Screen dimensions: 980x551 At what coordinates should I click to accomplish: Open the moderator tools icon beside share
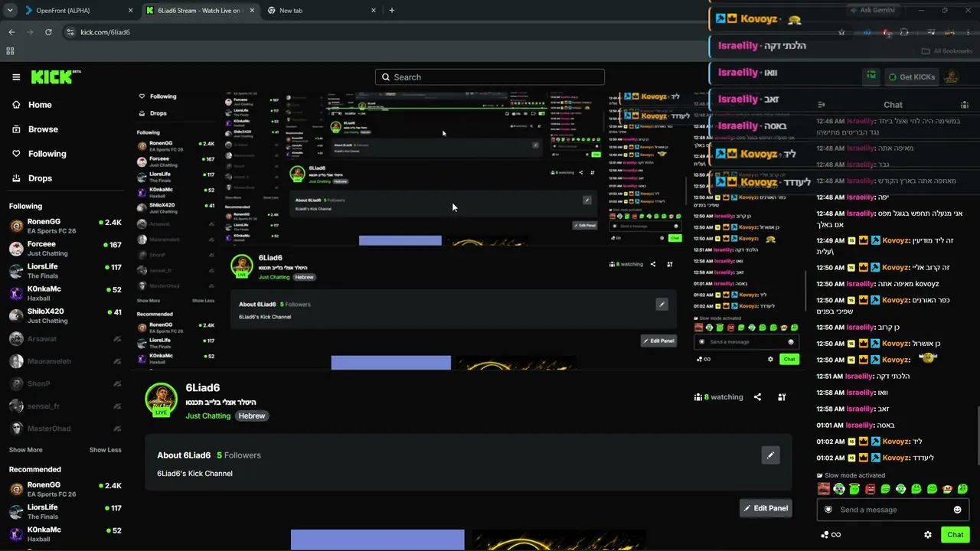pyautogui.click(x=782, y=397)
